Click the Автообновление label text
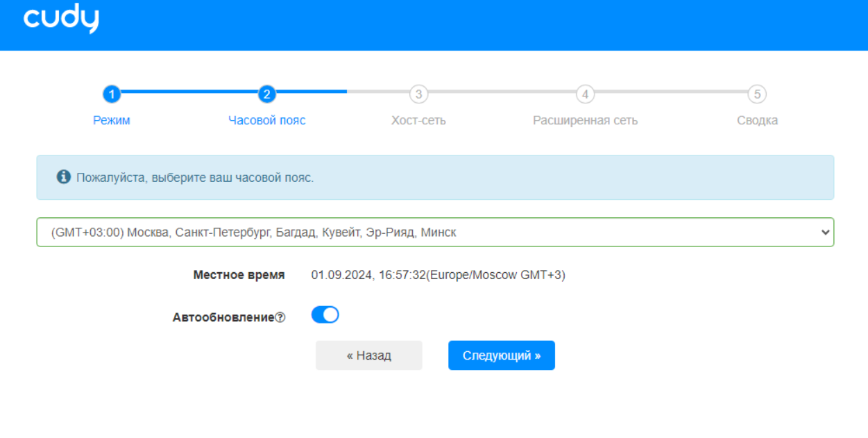The image size is (868, 438). (223, 317)
